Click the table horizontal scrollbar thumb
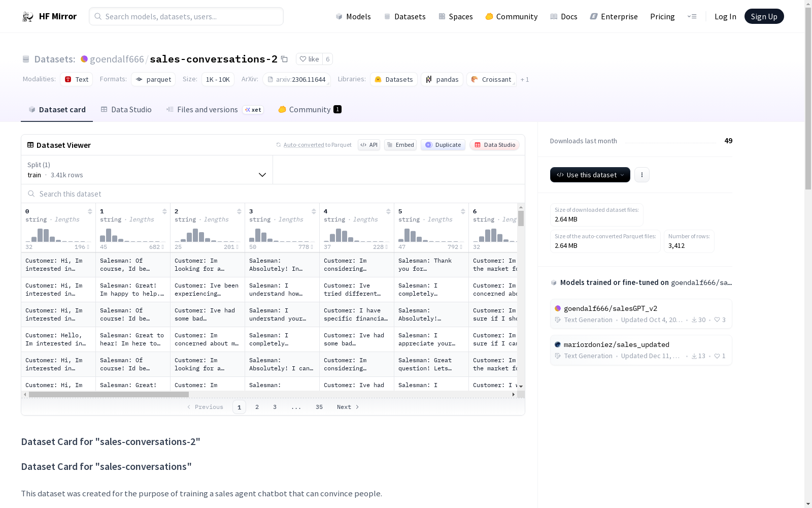This screenshot has width=812, height=508. click(109, 394)
